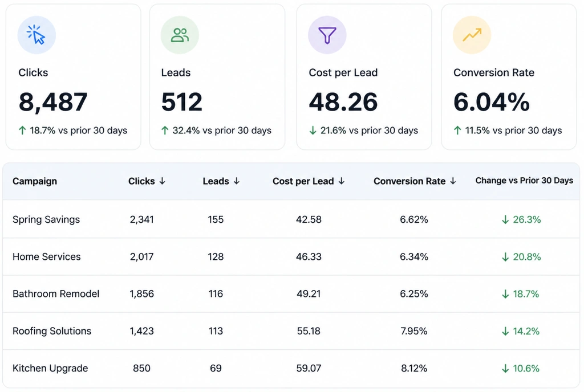This screenshot has height=392, width=584.
Task: Click the 512 total leads value
Action: point(182,102)
